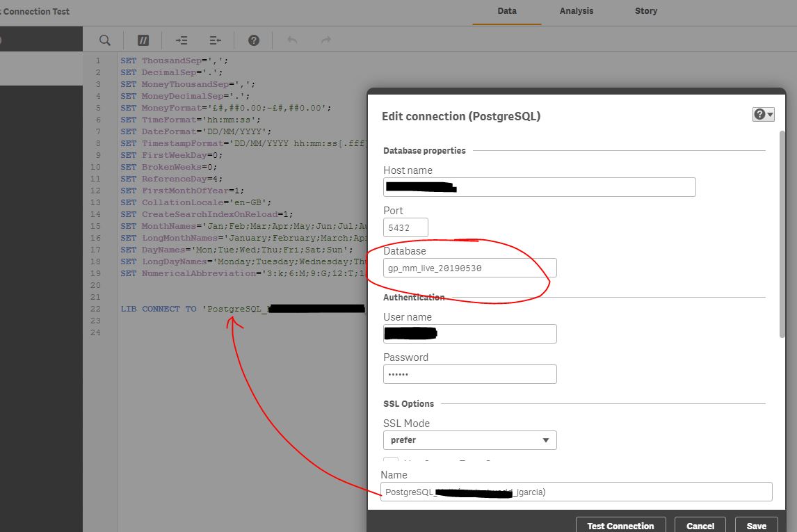
Task: Tick the partially hidden checkbox under SSL Mode
Action: (391, 461)
